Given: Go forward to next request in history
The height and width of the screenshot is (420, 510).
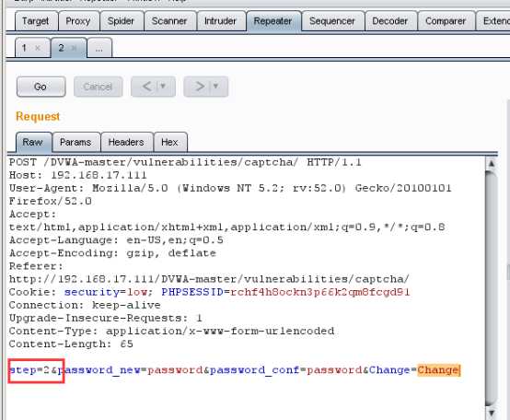Looking at the screenshot, I should [x=199, y=87].
